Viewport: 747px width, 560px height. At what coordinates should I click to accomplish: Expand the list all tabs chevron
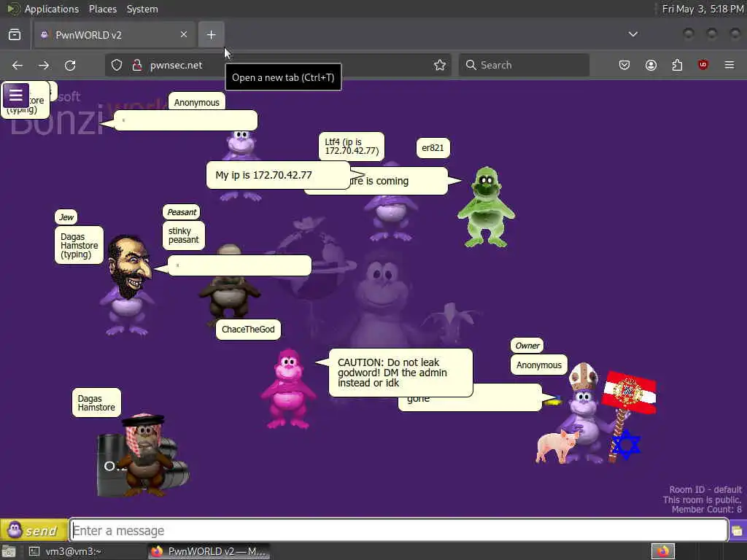pos(633,34)
